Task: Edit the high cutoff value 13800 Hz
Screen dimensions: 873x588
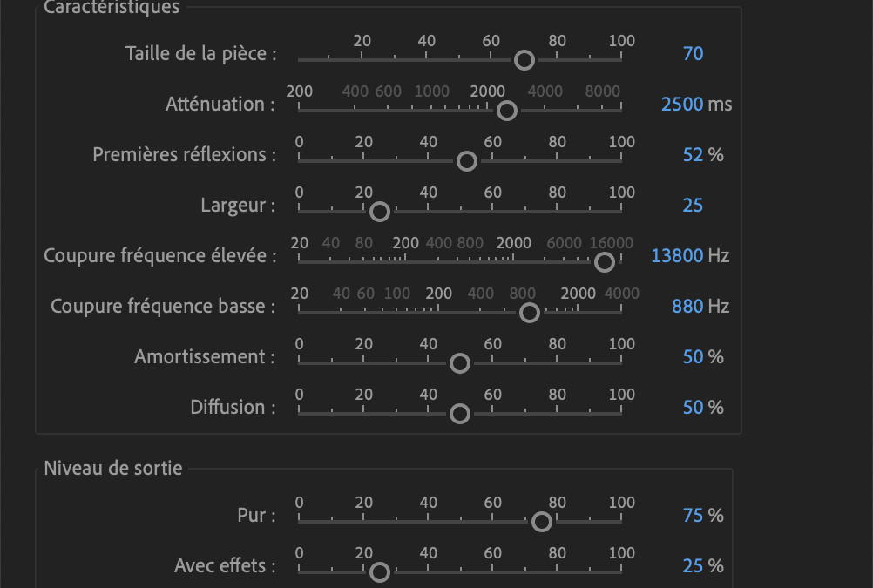Action: (x=677, y=255)
